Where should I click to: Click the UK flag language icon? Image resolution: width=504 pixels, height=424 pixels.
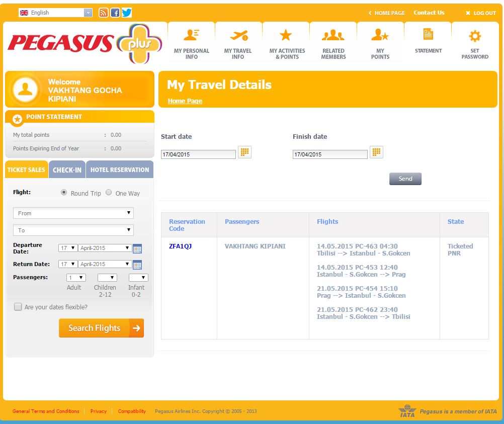point(24,13)
